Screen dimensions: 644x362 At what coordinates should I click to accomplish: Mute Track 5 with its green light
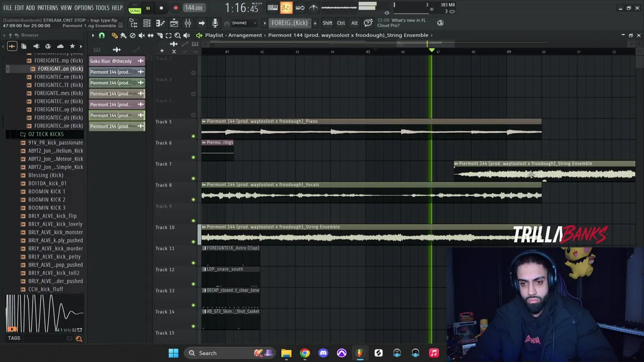tap(193, 136)
